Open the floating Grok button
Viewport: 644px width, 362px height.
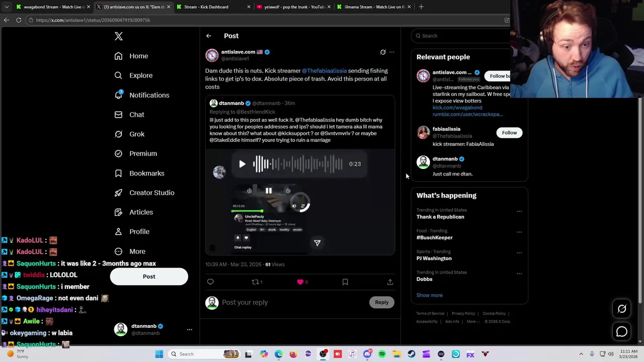pyautogui.click(x=622, y=309)
